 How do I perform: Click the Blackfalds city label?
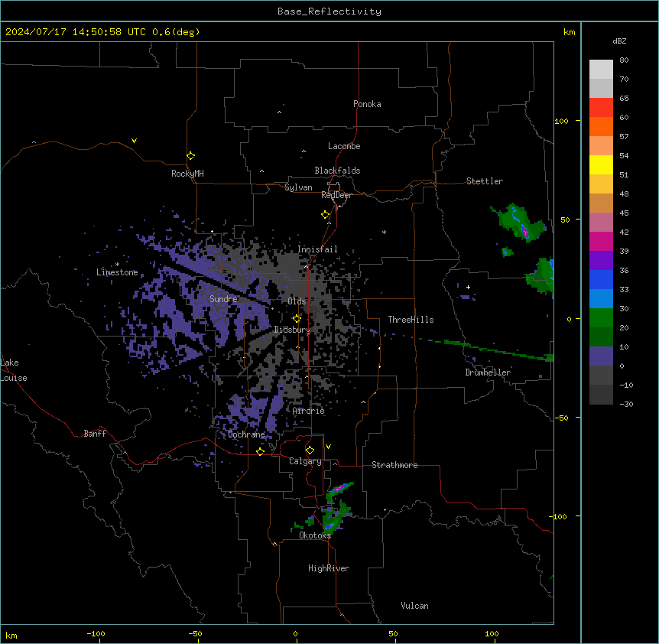point(337,171)
